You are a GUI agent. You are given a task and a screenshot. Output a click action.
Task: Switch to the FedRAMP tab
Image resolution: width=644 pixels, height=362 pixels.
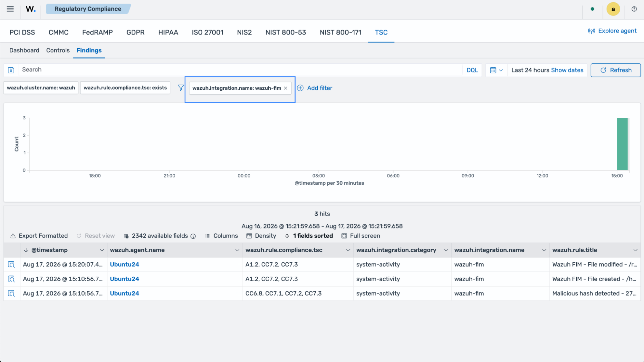(98, 32)
